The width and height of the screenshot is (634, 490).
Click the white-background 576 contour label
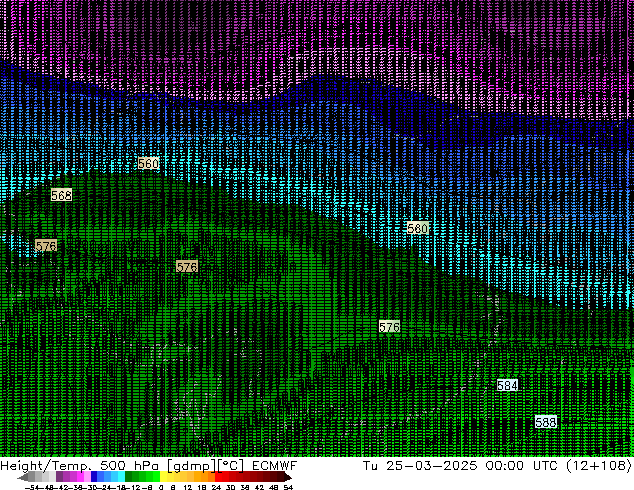pyautogui.click(x=389, y=327)
